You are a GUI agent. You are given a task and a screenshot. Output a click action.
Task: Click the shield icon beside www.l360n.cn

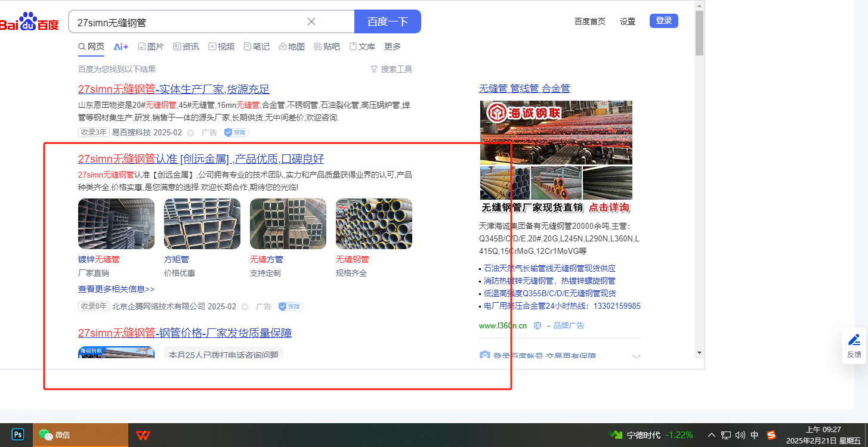click(537, 325)
